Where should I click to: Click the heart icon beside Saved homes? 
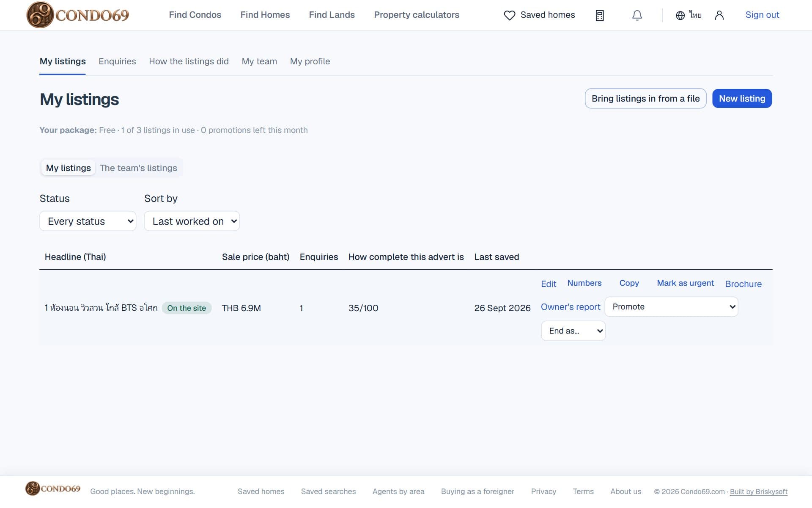pos(510,15)
